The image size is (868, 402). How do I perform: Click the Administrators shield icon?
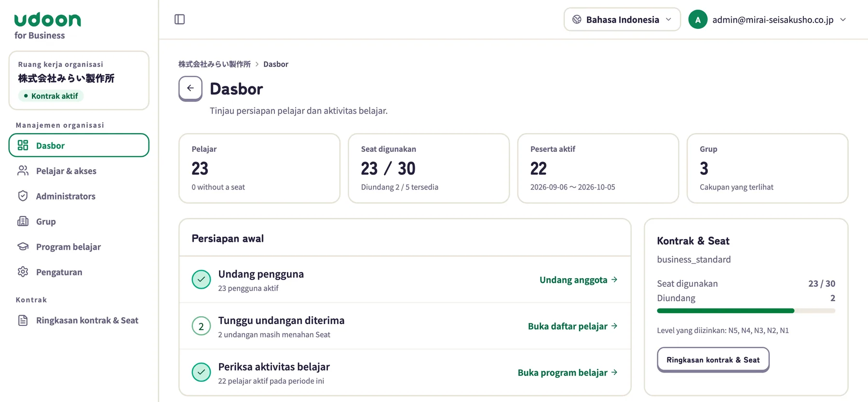[23, 196]
